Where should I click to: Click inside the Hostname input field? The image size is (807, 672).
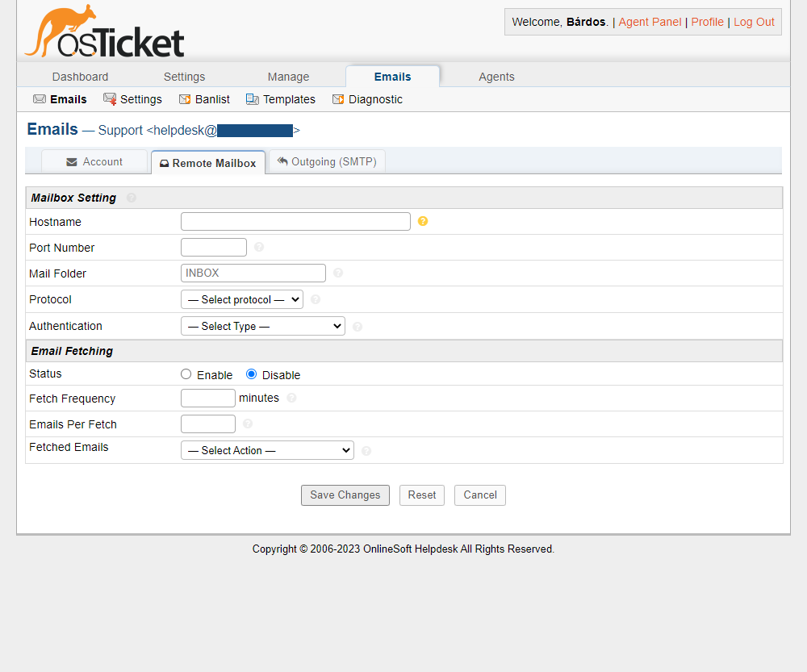point(295,221)
